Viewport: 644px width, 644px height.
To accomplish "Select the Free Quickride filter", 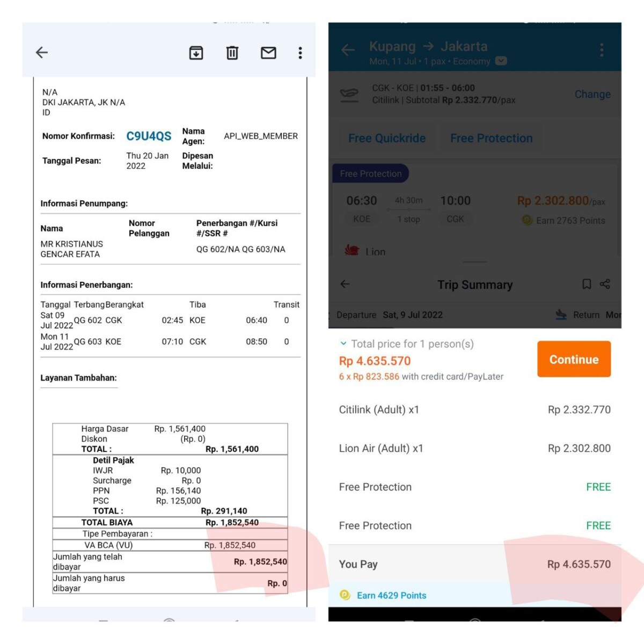I will [x=386, y=138].
